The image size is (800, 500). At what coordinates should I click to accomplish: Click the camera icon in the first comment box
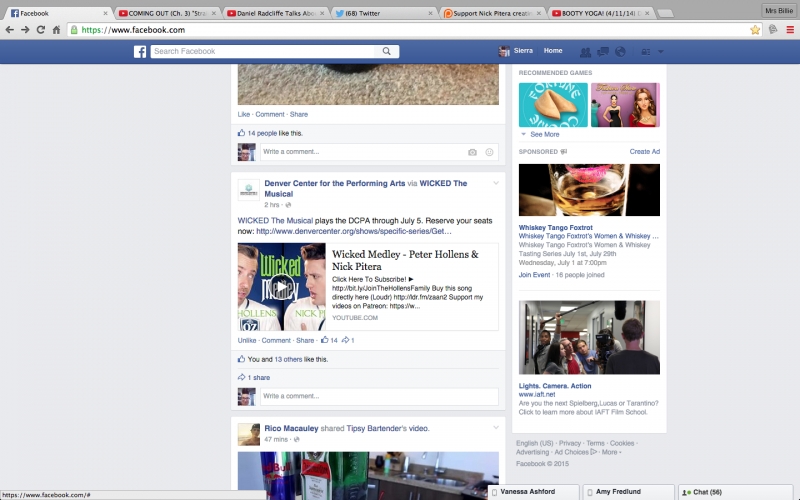pos(472,152)
